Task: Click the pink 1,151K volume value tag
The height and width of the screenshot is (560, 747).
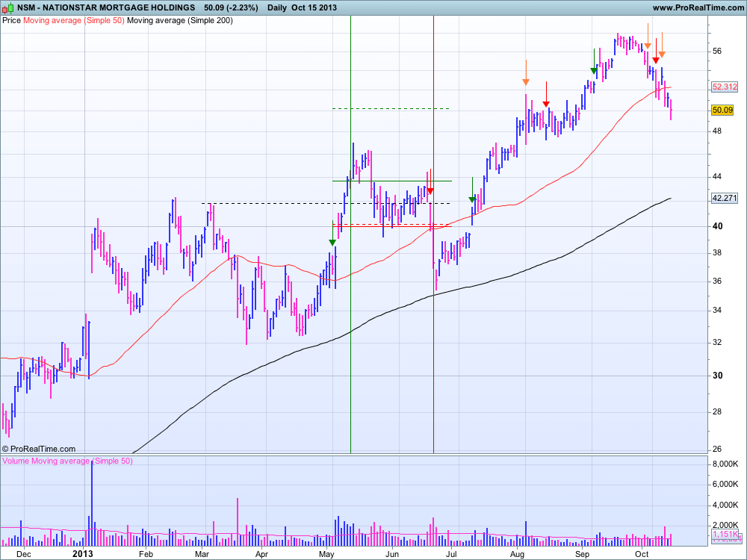Action: (725, 535)
